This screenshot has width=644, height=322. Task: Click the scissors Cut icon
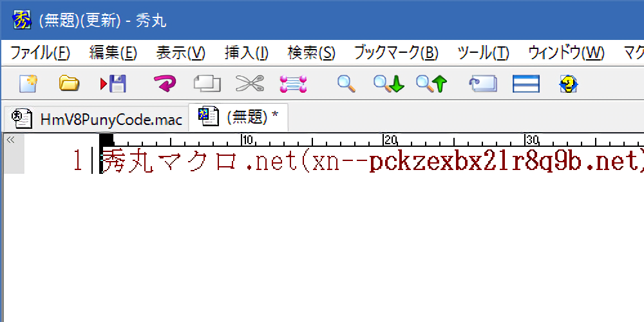[249, 84]
